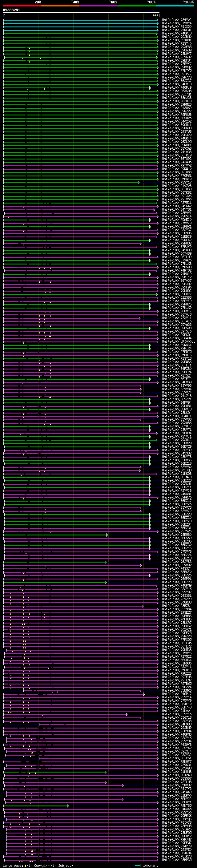The image size is (197, 868).
Task: Select the label UniRef100_Q32904
Action: click(x=177, y=609)
